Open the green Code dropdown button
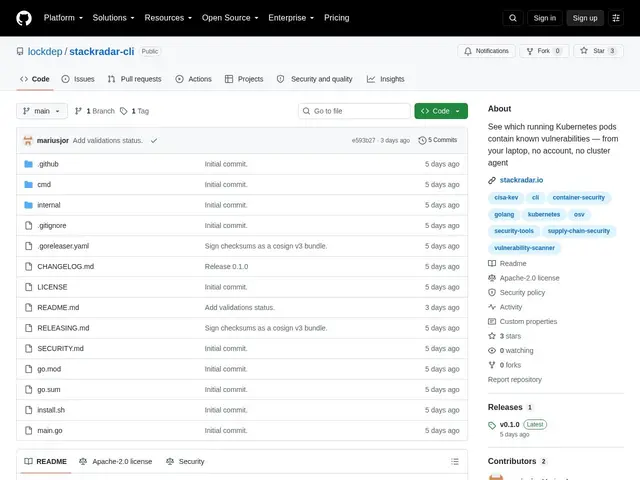640x480 pixels. coord(441,111)
